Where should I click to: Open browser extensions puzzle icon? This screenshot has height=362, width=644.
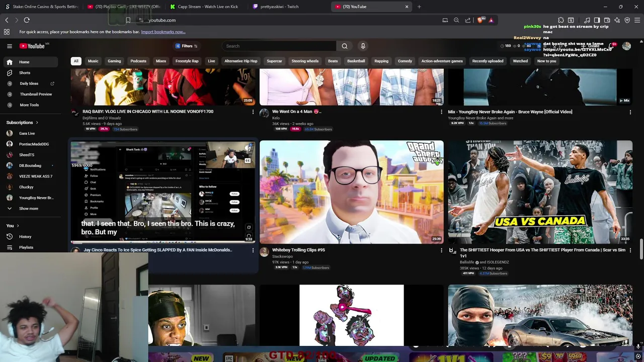pyautogui.click(x=561, y=20)
